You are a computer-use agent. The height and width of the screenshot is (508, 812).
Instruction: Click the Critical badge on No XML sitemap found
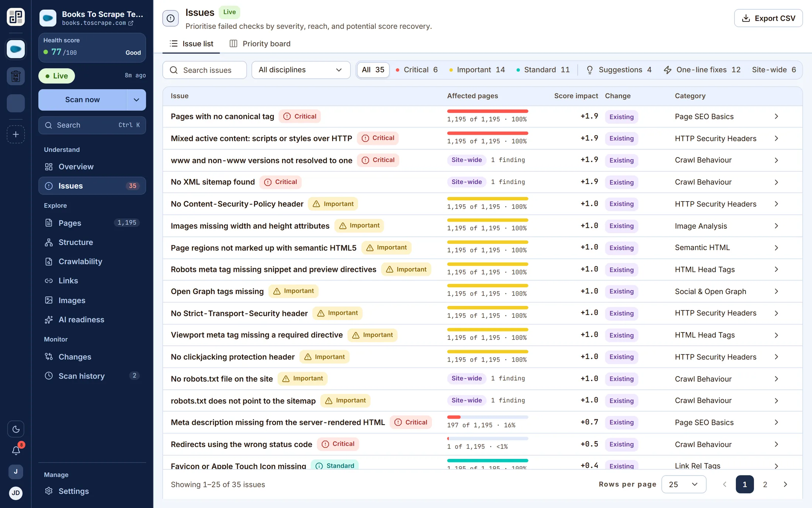click(281, 182)
